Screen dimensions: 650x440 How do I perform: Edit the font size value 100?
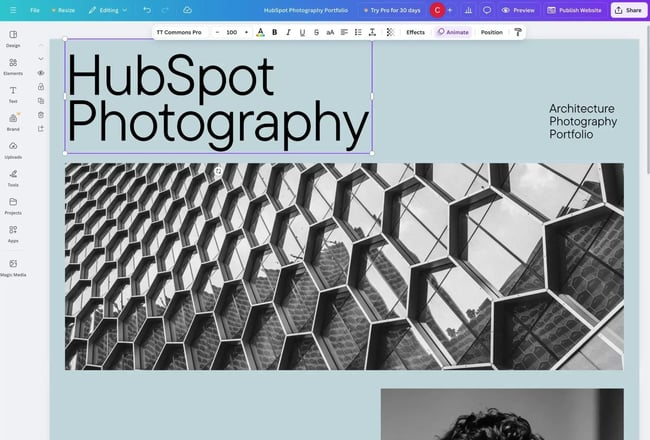232,32
